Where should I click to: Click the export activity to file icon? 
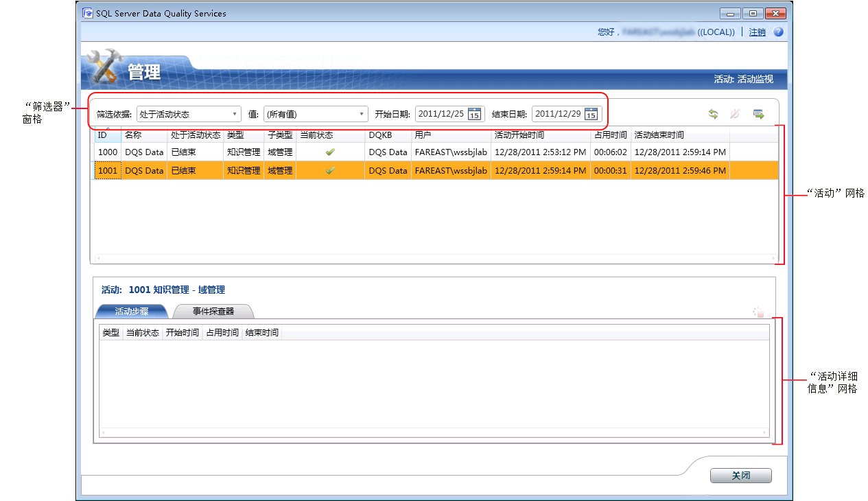(x=758, y=115)
